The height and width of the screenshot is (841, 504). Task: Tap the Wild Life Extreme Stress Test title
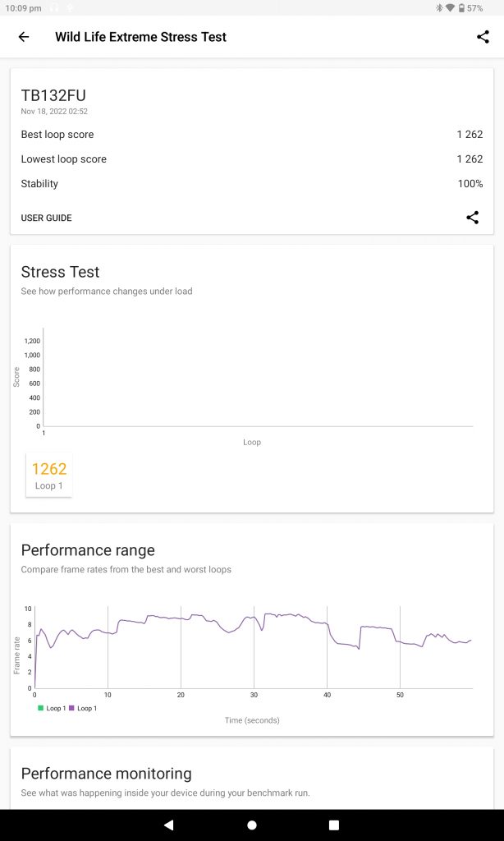pyautogui.click(x=140, y=37)
